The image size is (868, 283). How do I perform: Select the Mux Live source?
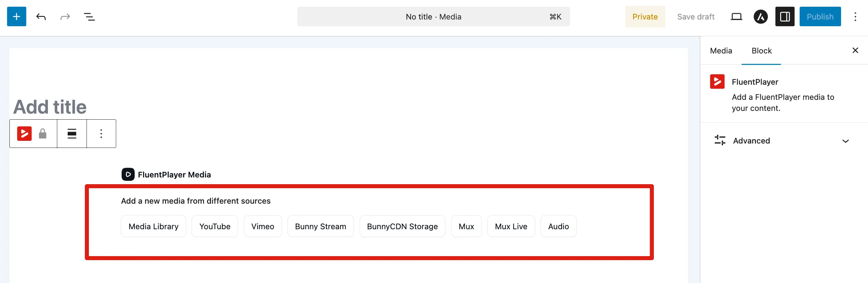click(x=511, y=226)
